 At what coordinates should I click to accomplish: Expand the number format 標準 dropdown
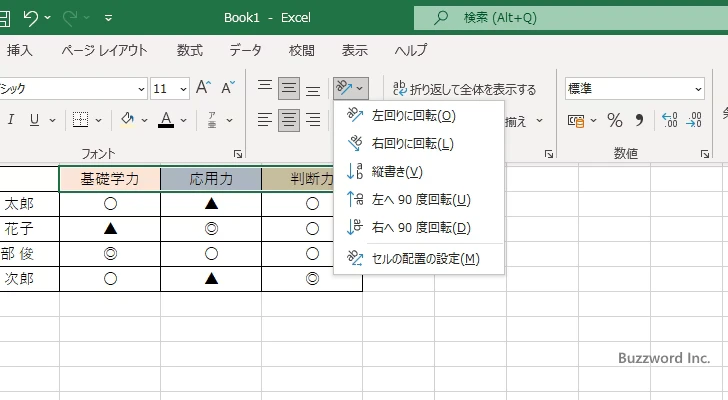click(x=698, y=89)
